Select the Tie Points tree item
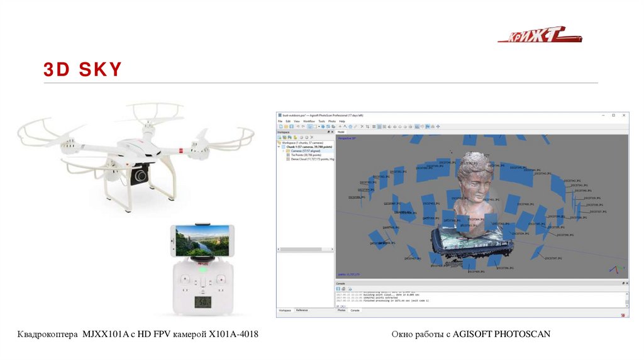Image resolution: width=644 pixels, height=361 pixels. click(306, 155)
